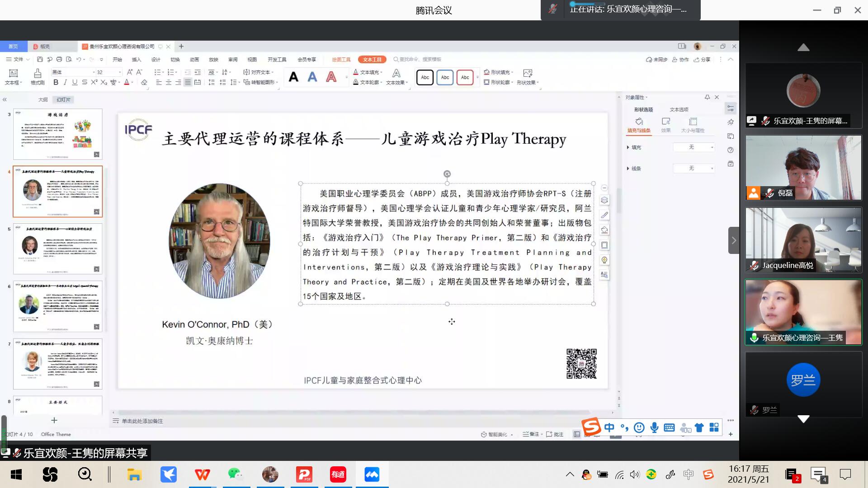Click the layers icon beside the text box

coord(604,200)
